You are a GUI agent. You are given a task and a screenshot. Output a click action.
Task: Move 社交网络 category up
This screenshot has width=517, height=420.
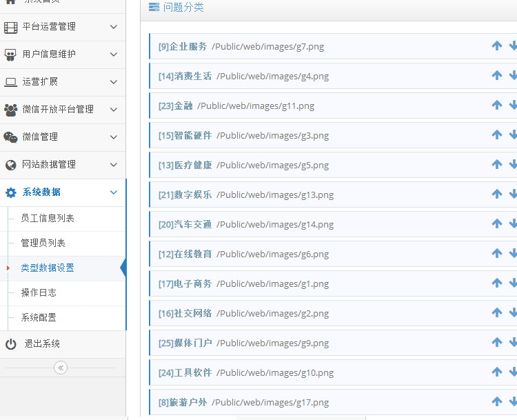[496, 313]
